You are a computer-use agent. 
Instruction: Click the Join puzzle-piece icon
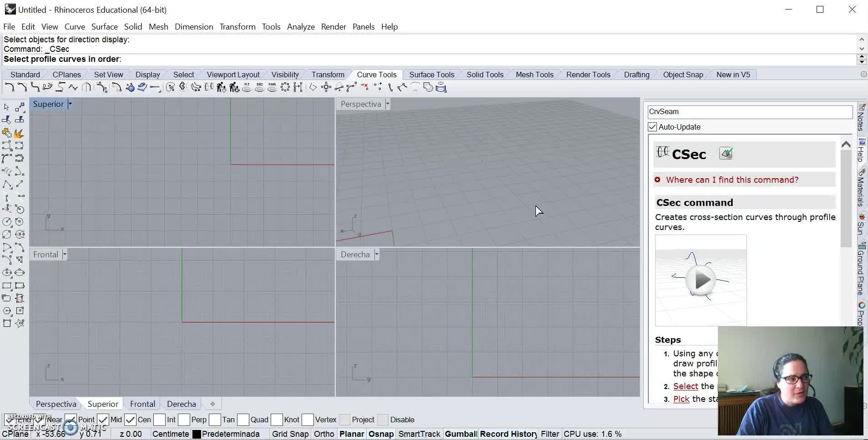tap(7, 133)
